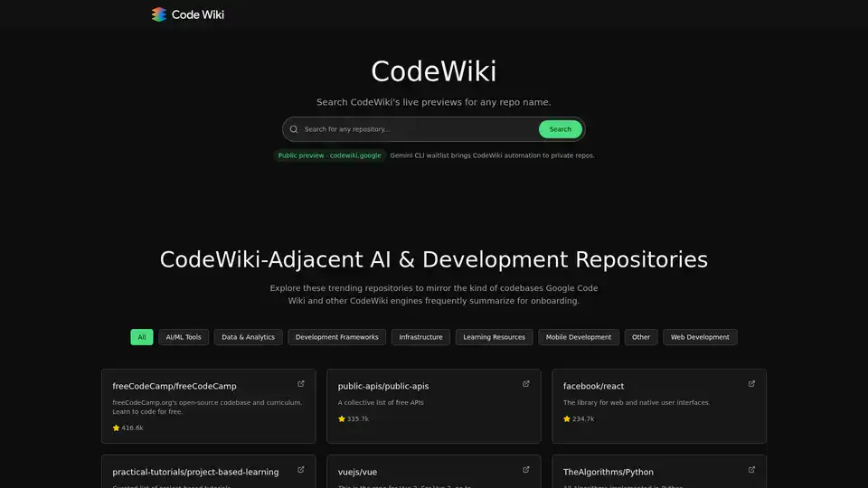This screenshot has height=488, width=868.
Task: Click the large CodeWiki heading
Action: [434, 71]
